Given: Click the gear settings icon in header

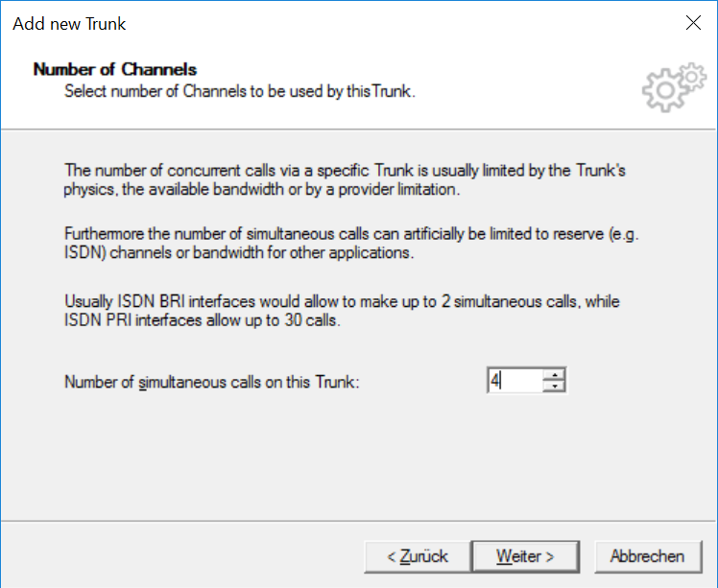Looking at the screenshot, I should [x=674, y=87].
